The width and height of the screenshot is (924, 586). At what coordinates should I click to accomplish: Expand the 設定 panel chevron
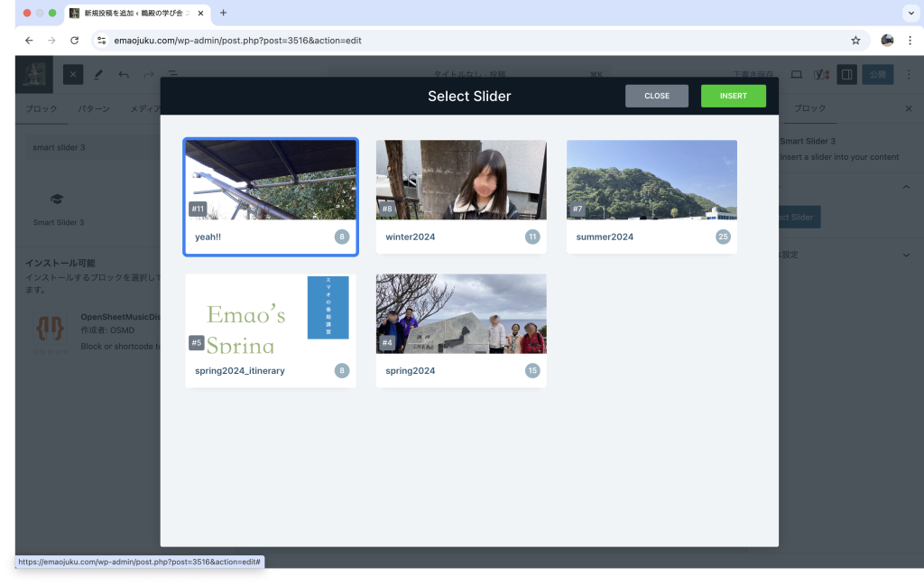click(x=906, y=255)
